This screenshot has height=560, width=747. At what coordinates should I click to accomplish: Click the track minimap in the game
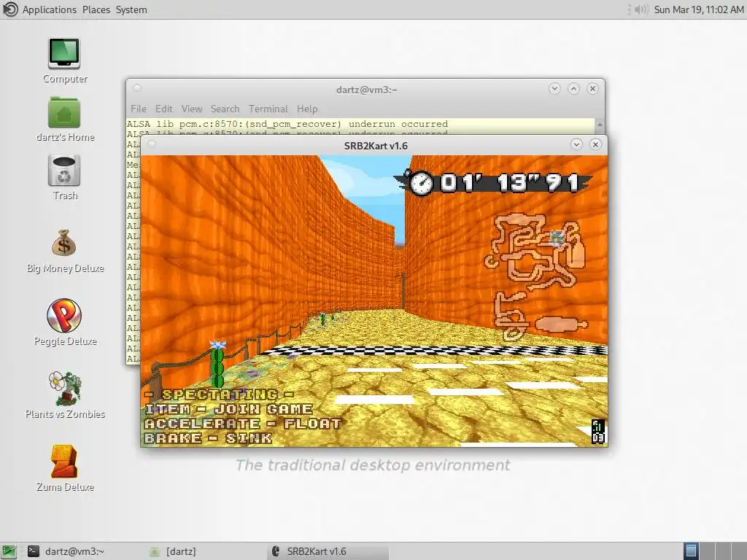[x=536, y=277]
